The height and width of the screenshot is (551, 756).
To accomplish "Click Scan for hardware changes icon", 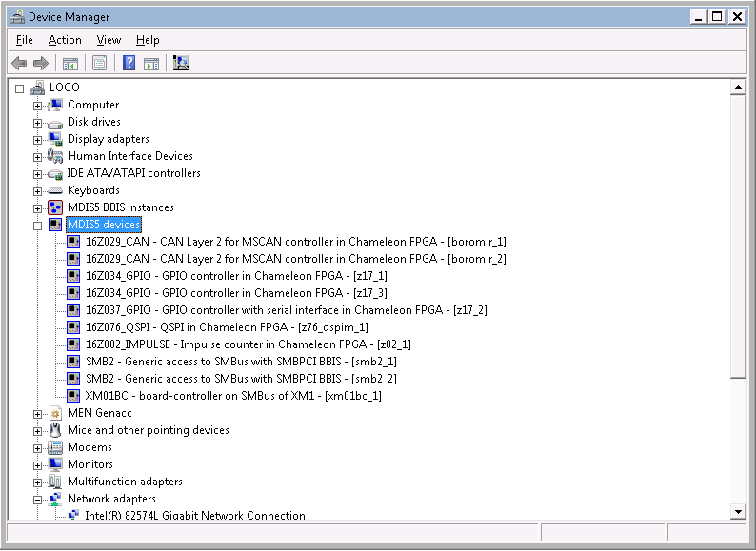I will pos(181,64).
